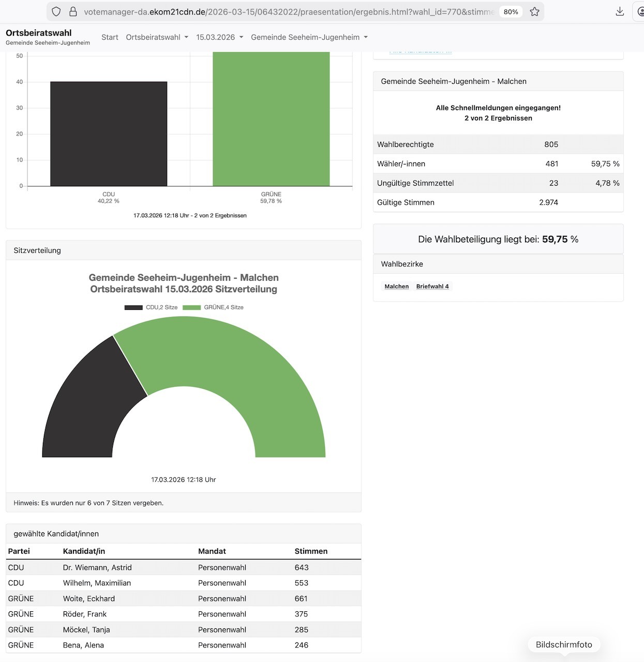This screenshot has height=662, width=644.
Task: Open the Briefwahl 4 district link
Action: [x=432, y=287]
